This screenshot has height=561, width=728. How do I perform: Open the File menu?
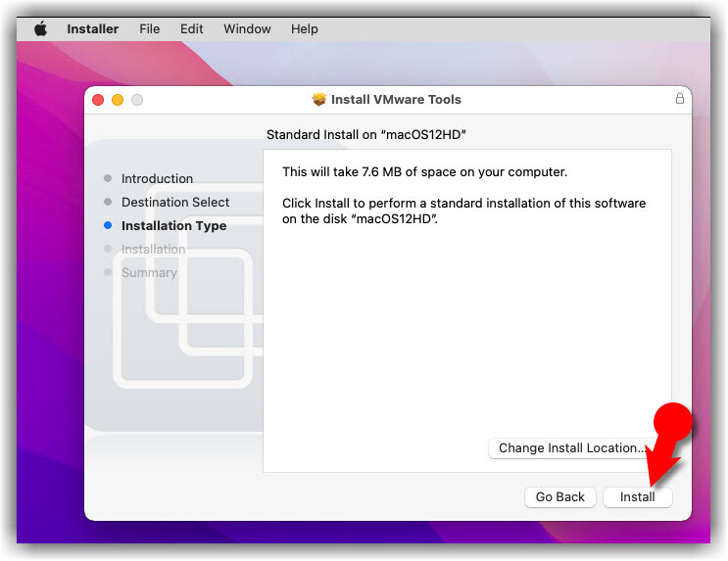click(149, 28)
